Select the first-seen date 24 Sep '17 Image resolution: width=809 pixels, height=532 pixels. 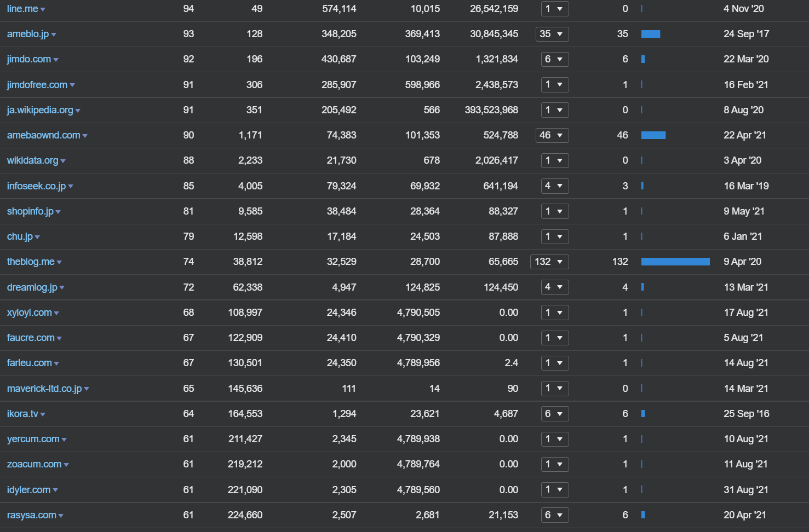coord(746,34)
